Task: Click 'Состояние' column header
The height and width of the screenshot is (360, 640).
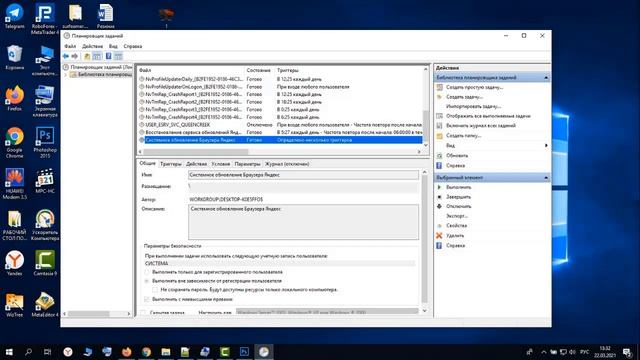Action: point(258,70)
